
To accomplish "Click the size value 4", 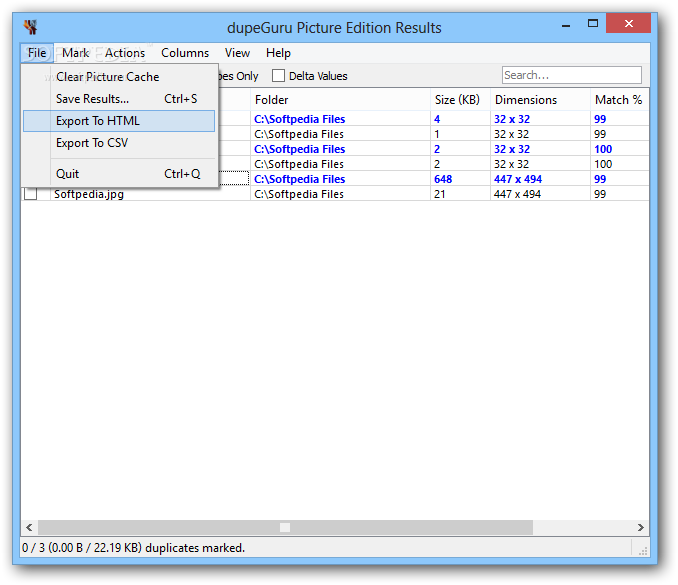I will (437, 119).
